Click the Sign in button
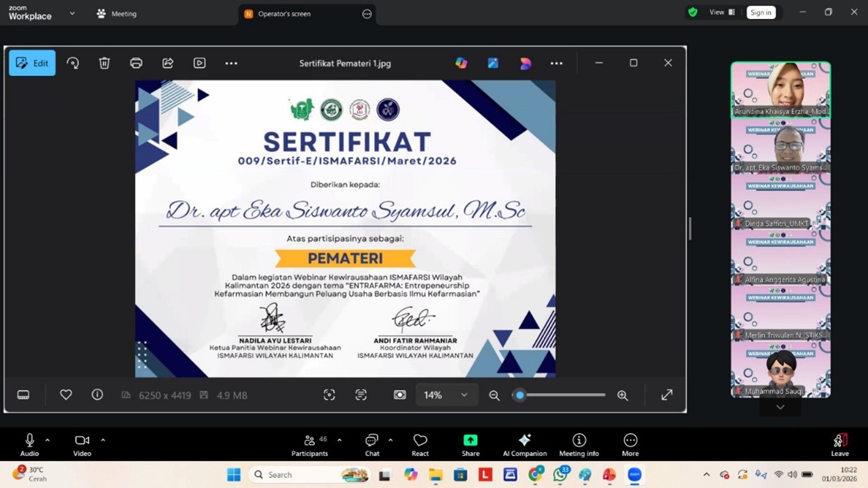Screen dimensions: 868x488 (x=761, y=12)
